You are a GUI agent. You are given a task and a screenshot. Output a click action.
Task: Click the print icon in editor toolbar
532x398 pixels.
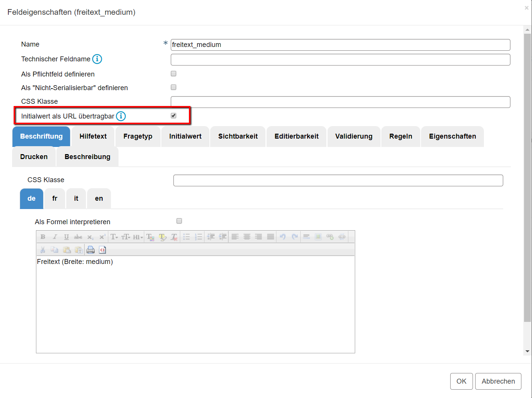click(90, 250)
